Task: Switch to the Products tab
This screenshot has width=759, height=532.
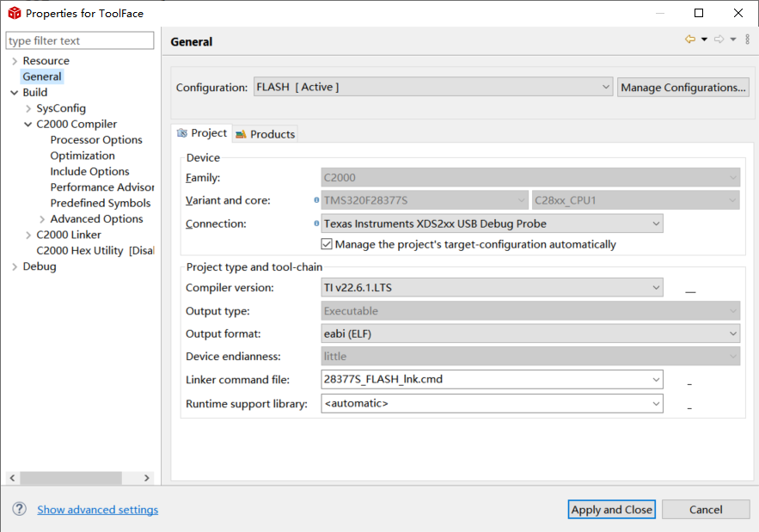Action: pos(266,134)
